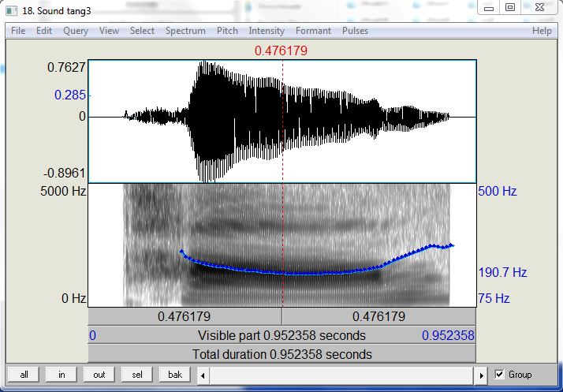Close the Sound tang3 window
The height and width of the screenshot is (392, 563).
[x=539, y=8]
